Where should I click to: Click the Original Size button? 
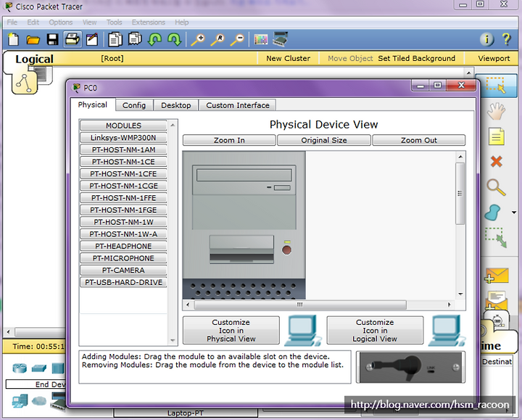324,140
